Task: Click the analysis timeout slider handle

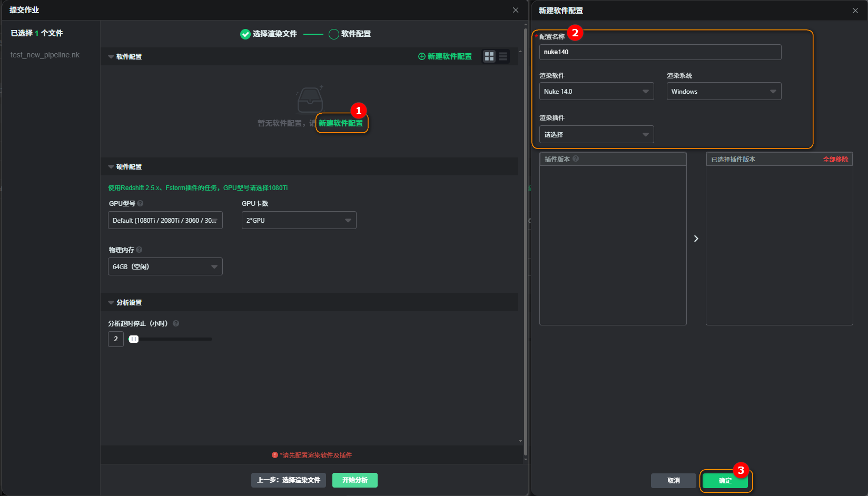Action: (134, 339)
